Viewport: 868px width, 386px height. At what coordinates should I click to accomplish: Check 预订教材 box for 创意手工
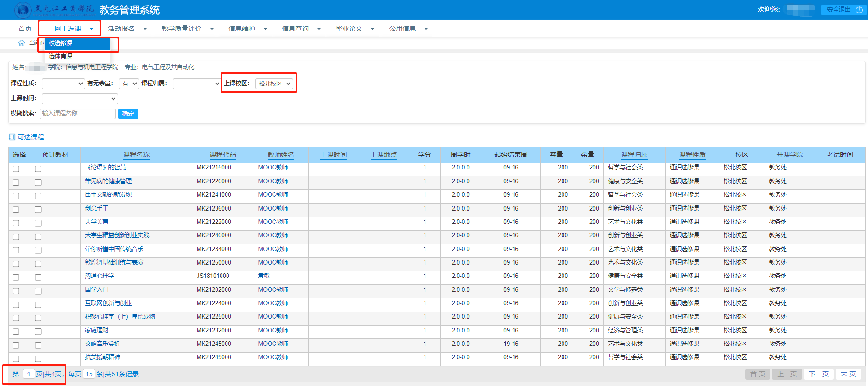click(x=38, y=210)
